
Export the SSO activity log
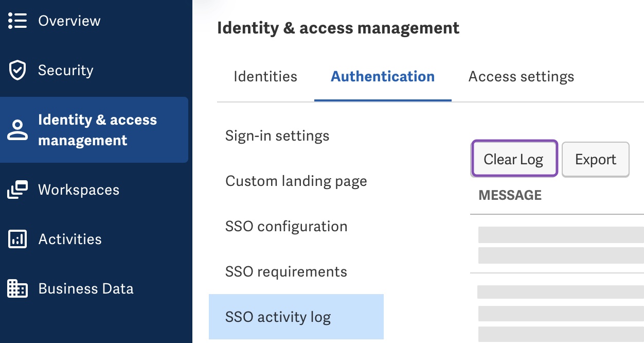pos(596,160)
